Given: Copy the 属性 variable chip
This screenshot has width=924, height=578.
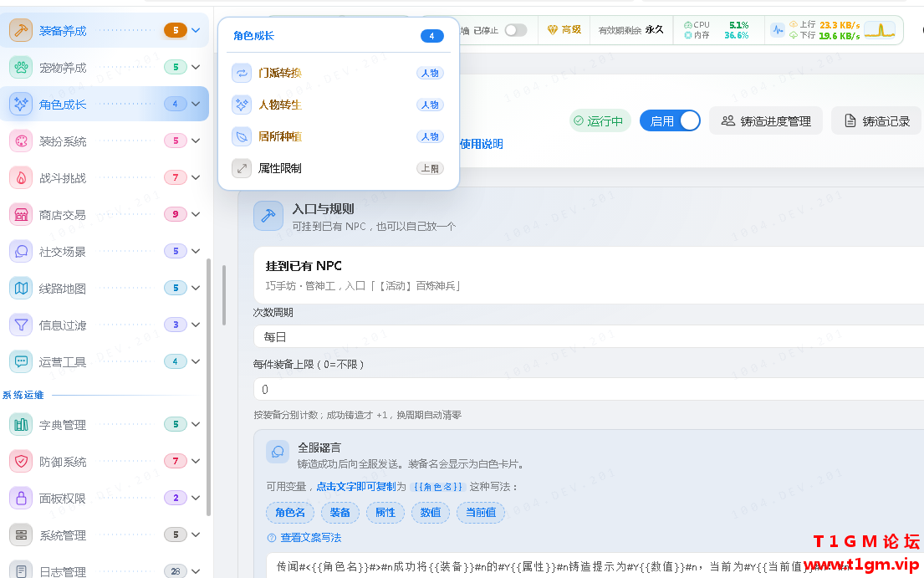Looking at the screenshot, I should pos(385,513).
